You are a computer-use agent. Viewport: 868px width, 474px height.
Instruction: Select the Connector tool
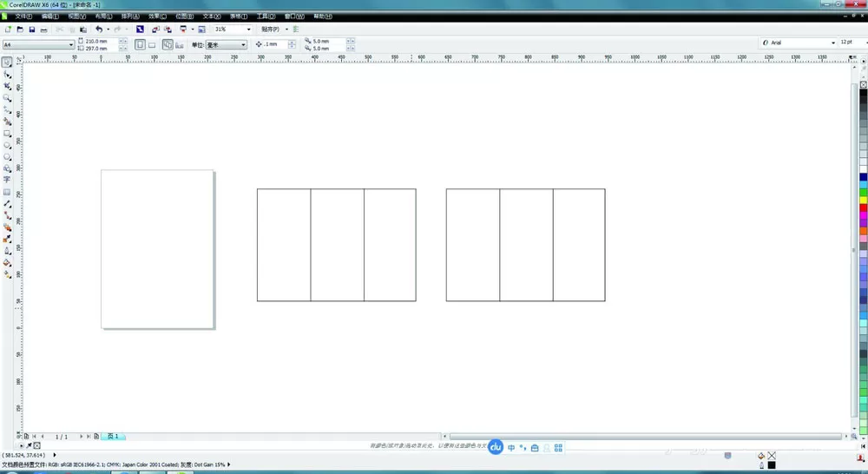[x=7, y=215]
